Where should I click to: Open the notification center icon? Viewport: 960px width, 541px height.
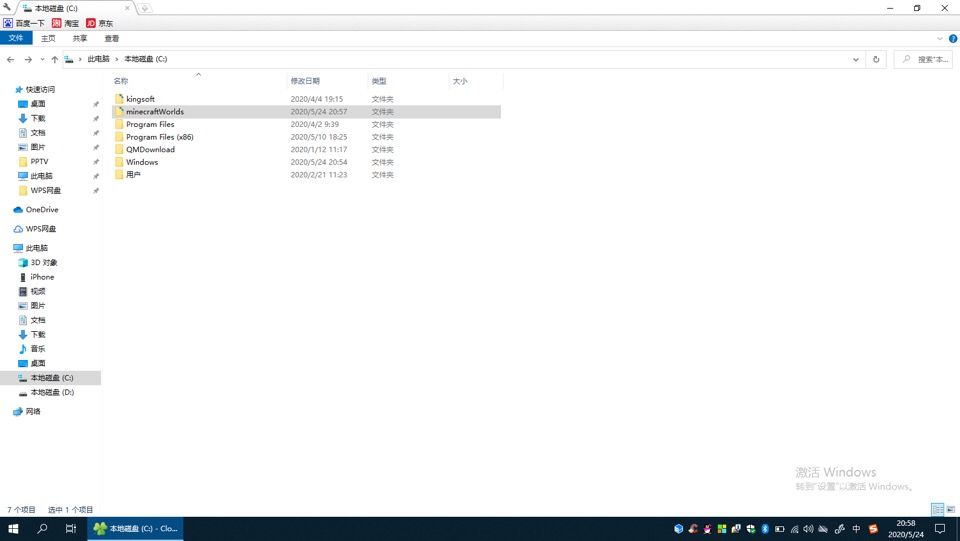tap(940, 529)
